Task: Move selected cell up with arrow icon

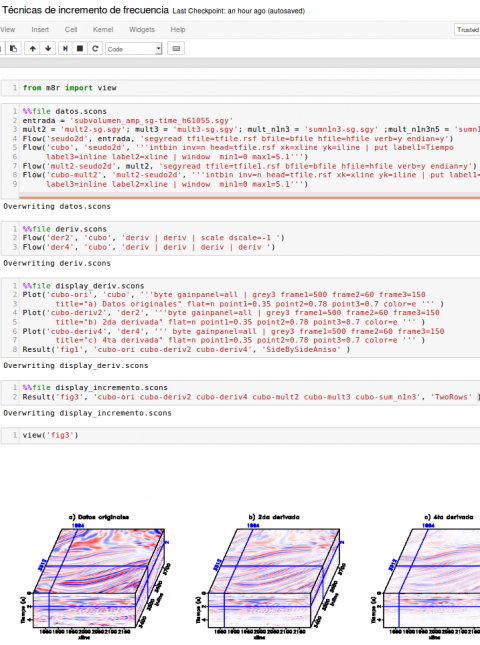Action: coord(32,49)
